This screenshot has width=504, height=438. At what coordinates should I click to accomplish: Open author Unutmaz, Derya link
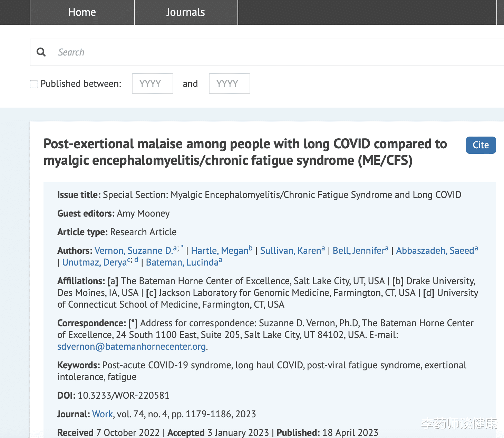coord(94,262)
